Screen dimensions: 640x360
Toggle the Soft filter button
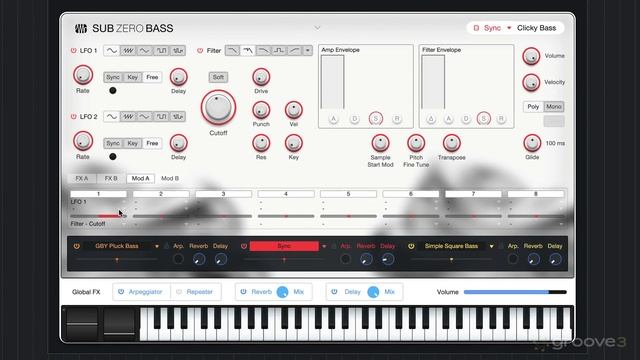(218, 77)
